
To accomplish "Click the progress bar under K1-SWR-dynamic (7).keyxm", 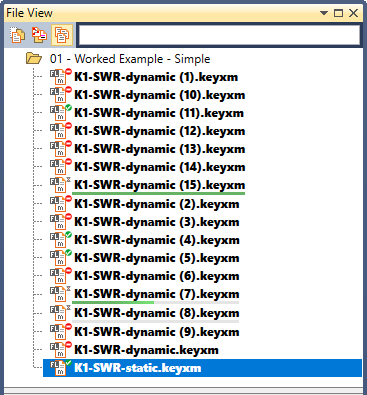I will pos(155,303).
